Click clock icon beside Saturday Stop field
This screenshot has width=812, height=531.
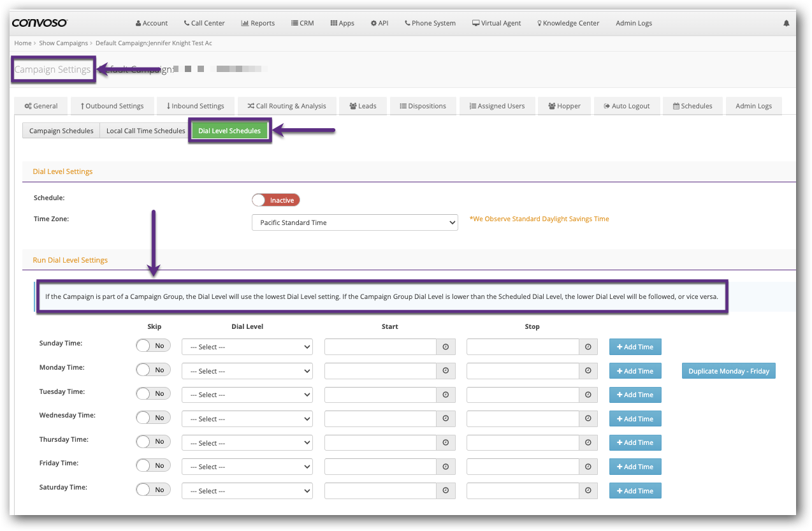(588, 491)
